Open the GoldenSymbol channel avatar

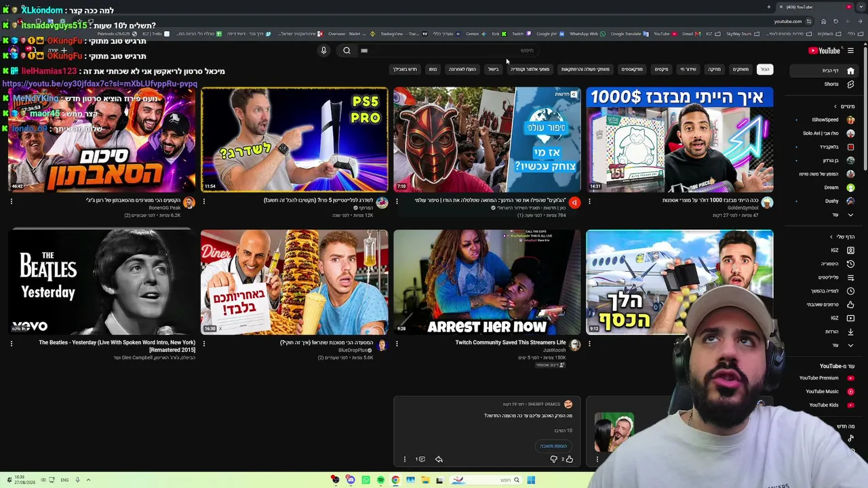[x=767, y=203]
